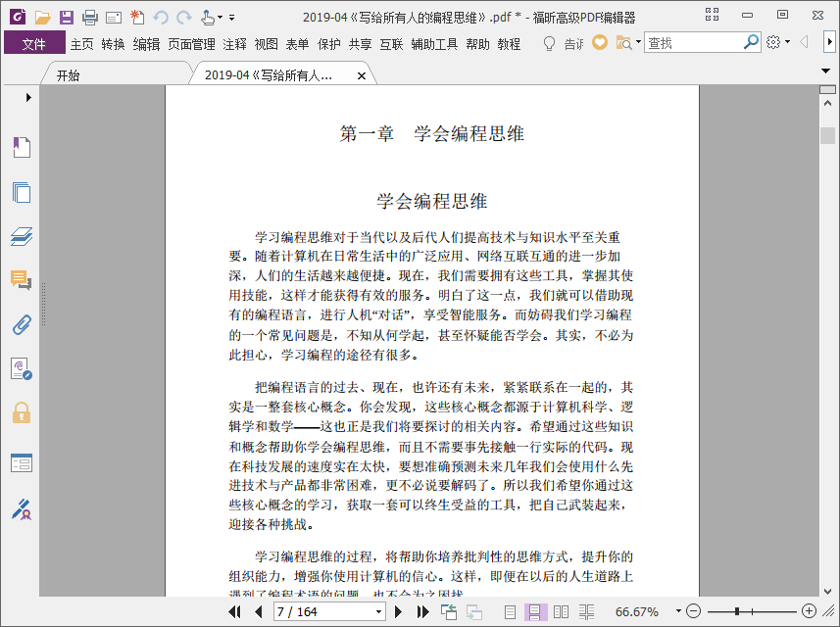Click the magnifier search button
The height and width of the screenshot is (627, 840).
pos(752,42)
